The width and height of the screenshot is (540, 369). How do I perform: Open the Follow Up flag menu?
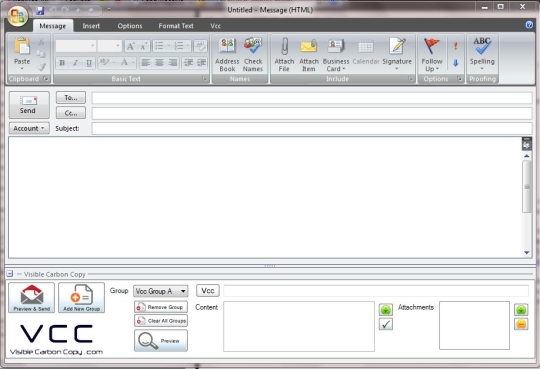(432, 54)
